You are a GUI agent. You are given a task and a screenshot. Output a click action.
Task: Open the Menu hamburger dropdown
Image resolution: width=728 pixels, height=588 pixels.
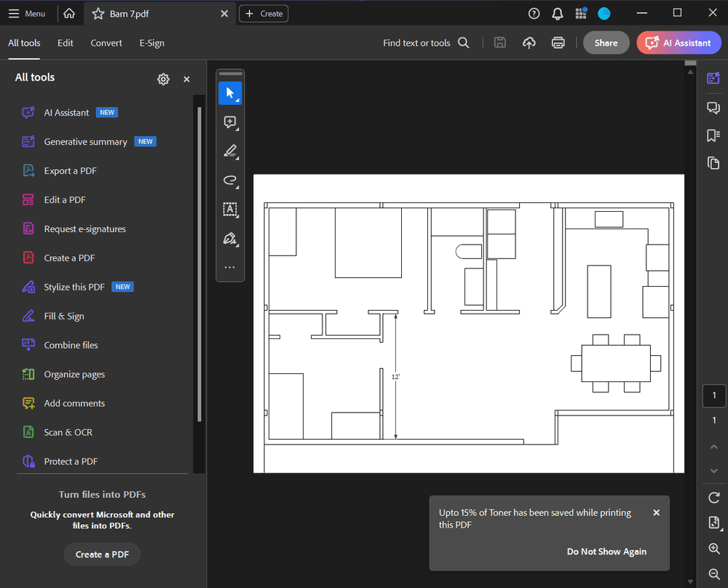point(27,14)
